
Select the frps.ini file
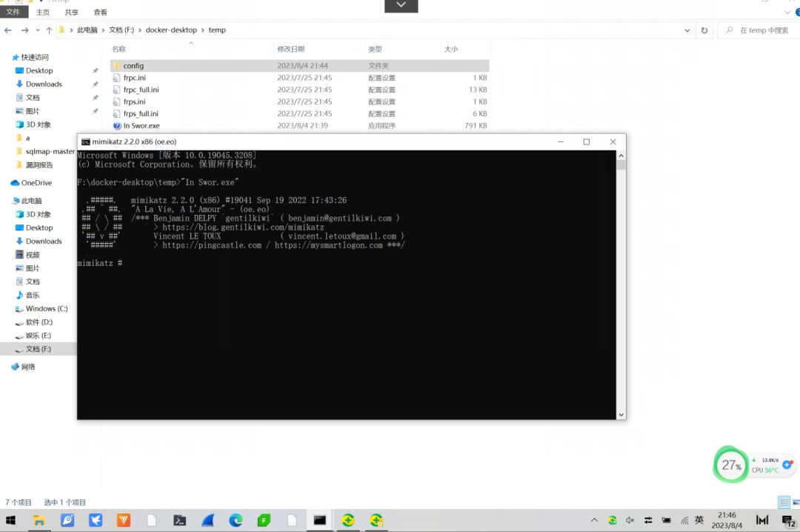299,102
